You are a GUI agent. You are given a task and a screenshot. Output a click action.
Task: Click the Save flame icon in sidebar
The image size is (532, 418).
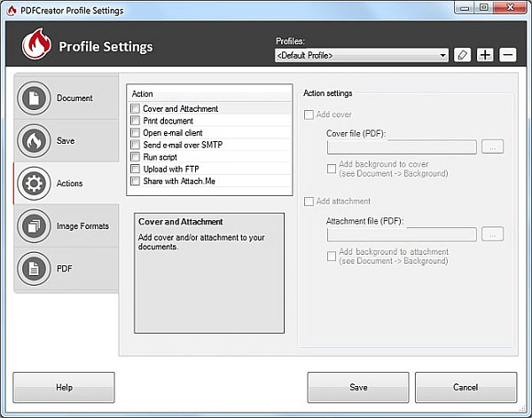point(34,141)
